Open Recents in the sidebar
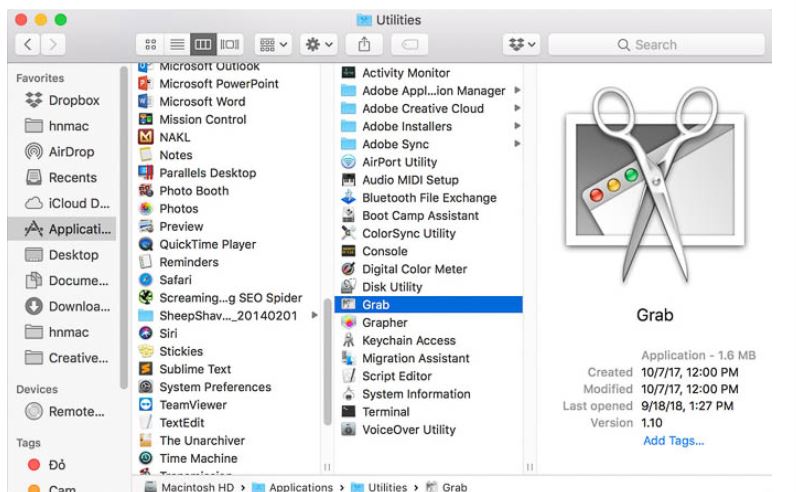The width and height of the screenshot is (796, 492). point(60,178)
